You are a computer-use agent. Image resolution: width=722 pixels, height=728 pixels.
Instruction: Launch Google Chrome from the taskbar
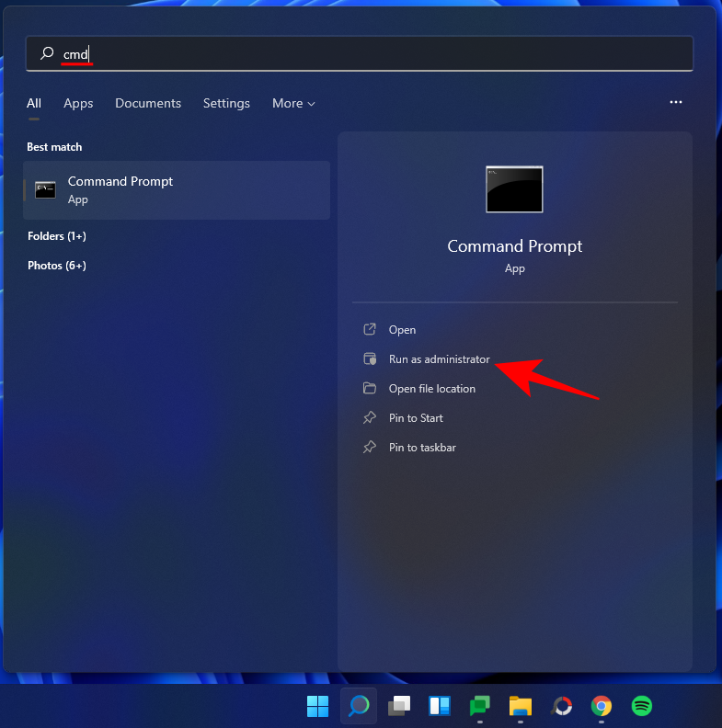coord(602,706)
